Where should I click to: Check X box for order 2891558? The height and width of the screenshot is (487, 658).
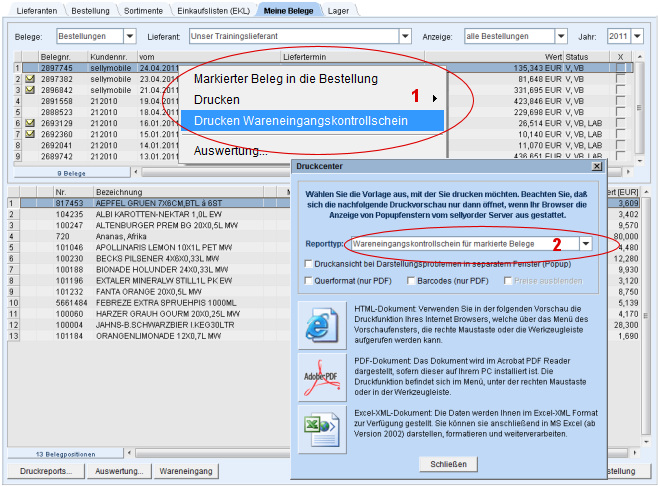coord(620,101)
